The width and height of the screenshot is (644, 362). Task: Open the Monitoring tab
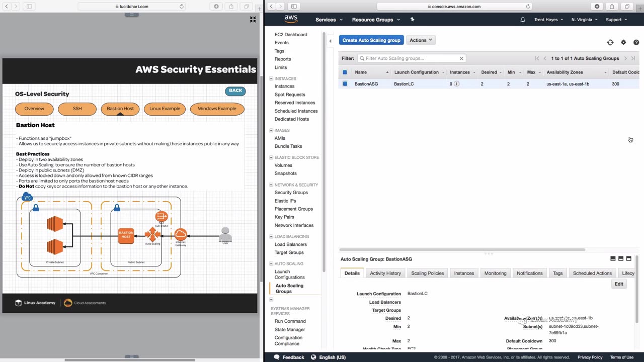pos(495,273)
